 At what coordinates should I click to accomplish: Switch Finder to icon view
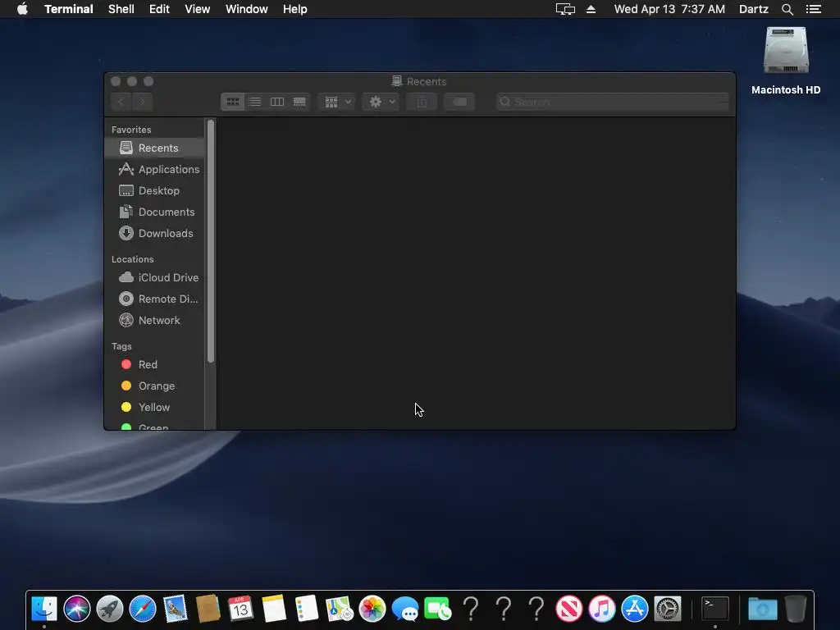232,102
